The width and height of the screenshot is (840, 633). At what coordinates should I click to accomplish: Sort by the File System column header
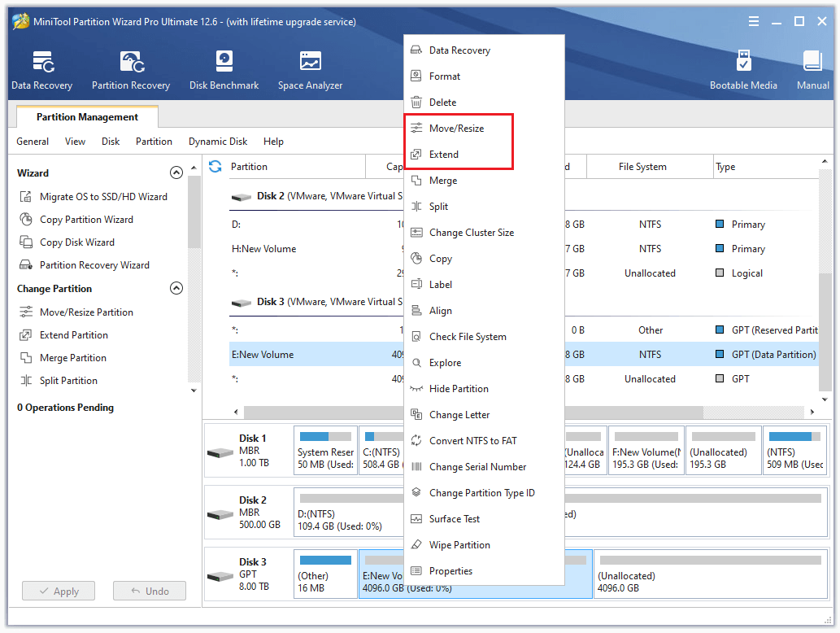tap(650, 167)
